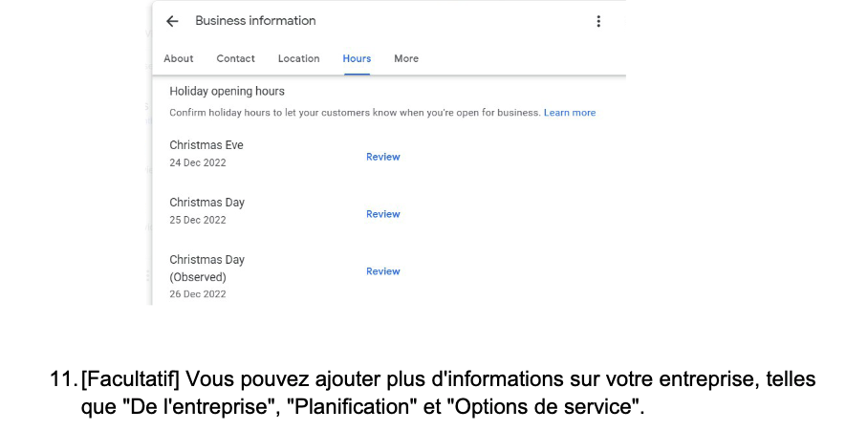Follow the Learn more link
Image resolution: width=868 pixels, height=431 pixels.
(570, 113)
